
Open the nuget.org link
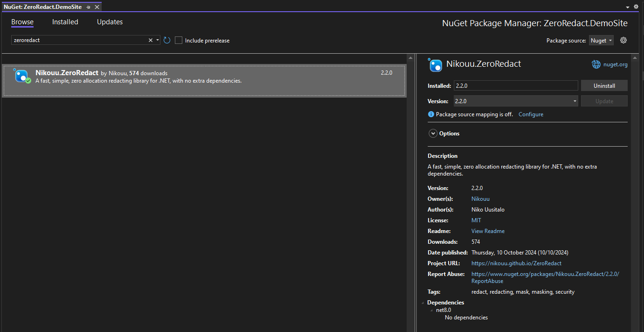616,64
